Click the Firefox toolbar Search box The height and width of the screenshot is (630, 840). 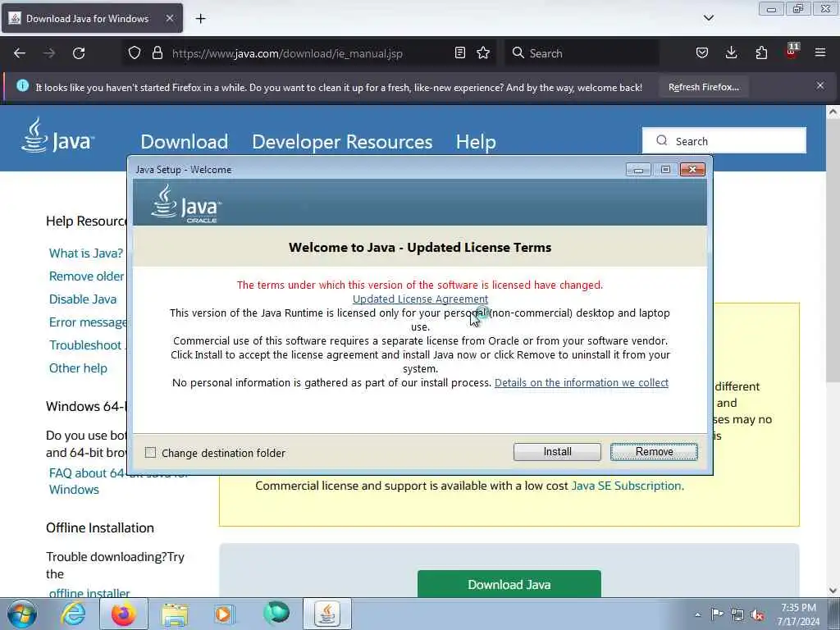point(582,53)
